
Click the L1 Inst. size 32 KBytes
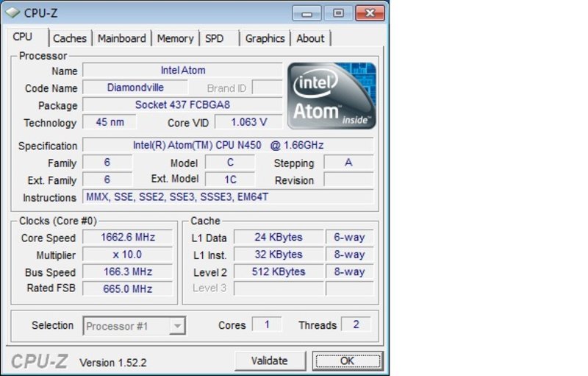tap(279, 255)
